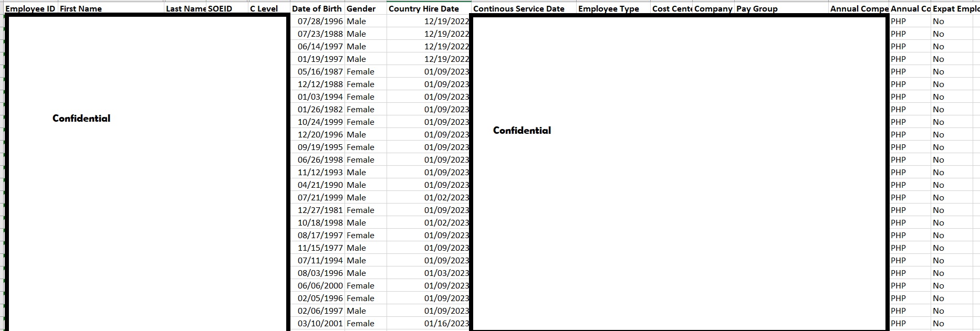Select the cell showing 10/24/1999

tap(320, 122)
